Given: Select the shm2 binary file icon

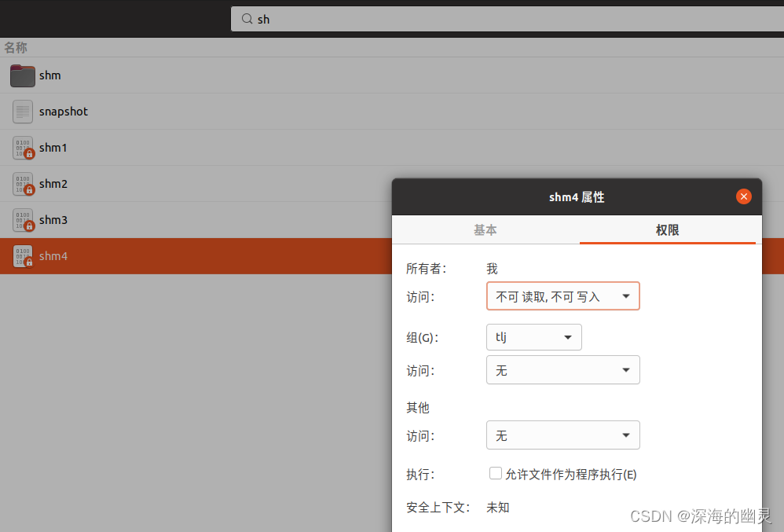Looking at the screenshot, I should [22, 183].
